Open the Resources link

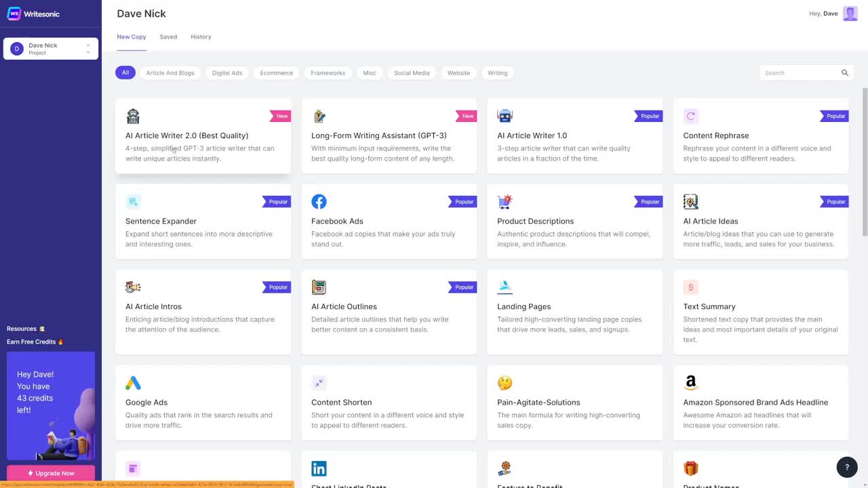coord(26,329)
